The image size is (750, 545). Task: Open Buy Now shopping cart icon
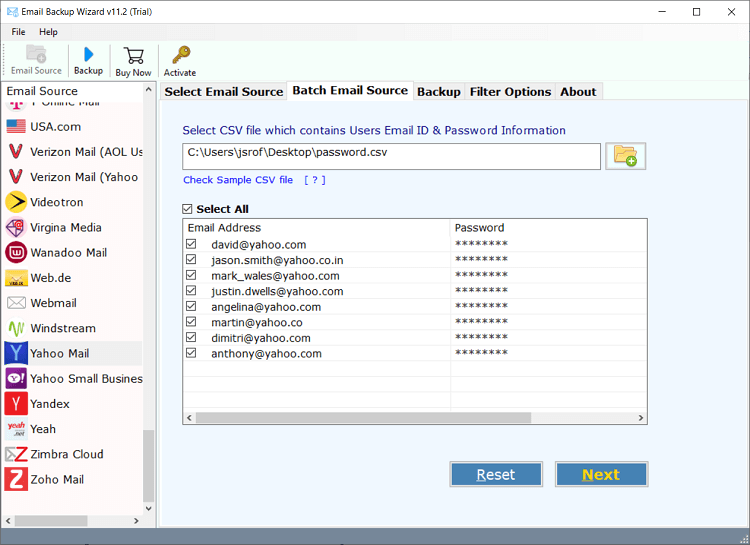(133, 56)
